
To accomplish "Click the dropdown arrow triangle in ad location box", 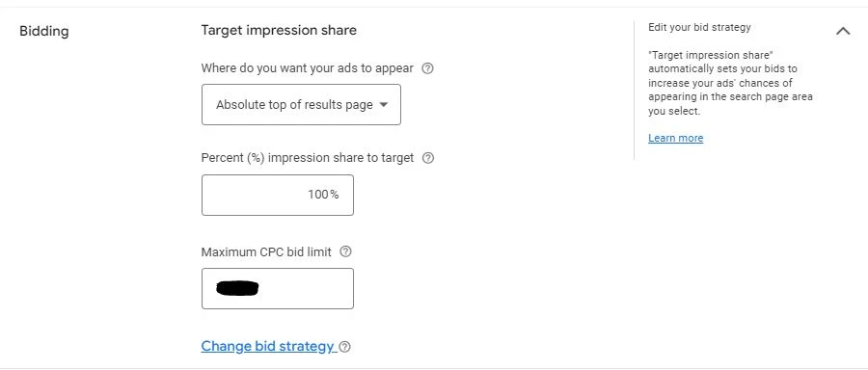I will coord(384,104).
